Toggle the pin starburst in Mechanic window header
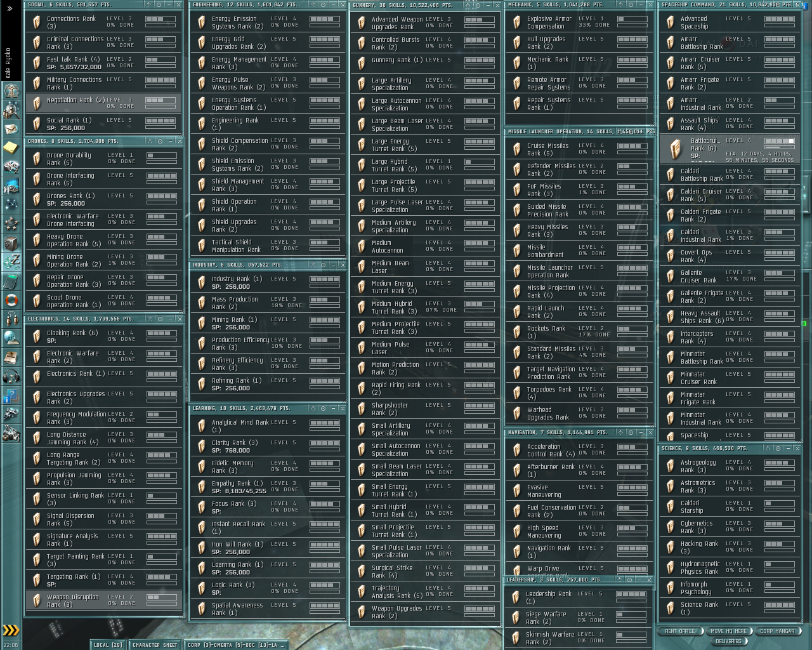 (x=619, y=4)
